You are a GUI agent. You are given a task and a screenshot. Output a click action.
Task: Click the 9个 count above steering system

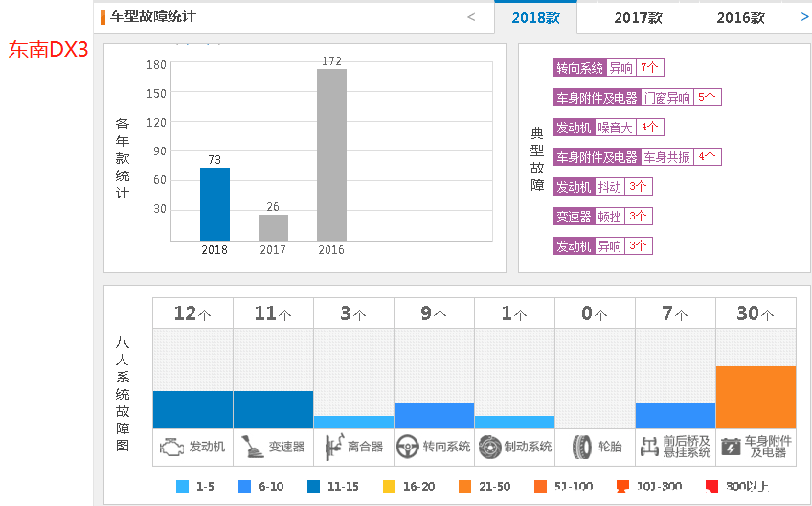(434, 313)
